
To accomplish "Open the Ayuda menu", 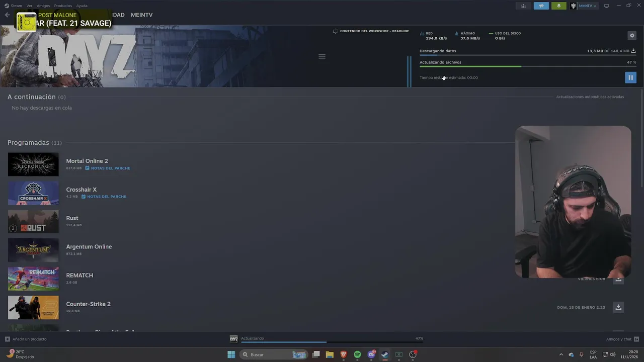I will click(82, 6).
